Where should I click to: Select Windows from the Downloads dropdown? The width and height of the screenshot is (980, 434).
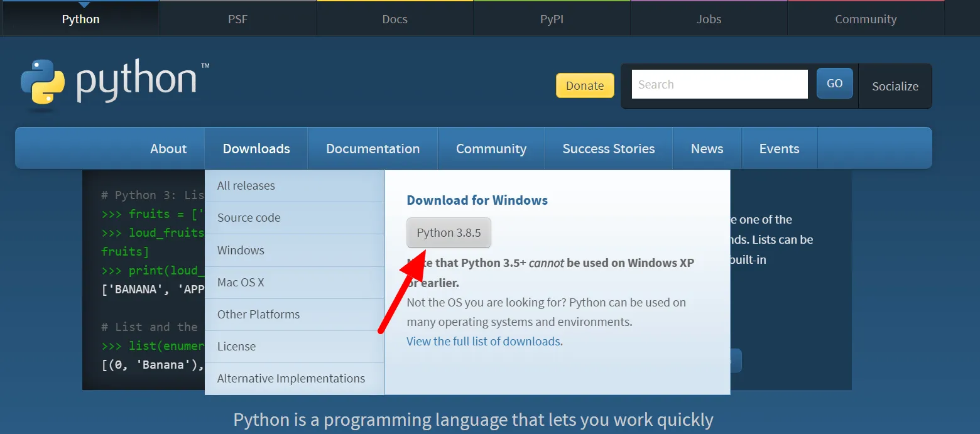click(x=241, y=250)
